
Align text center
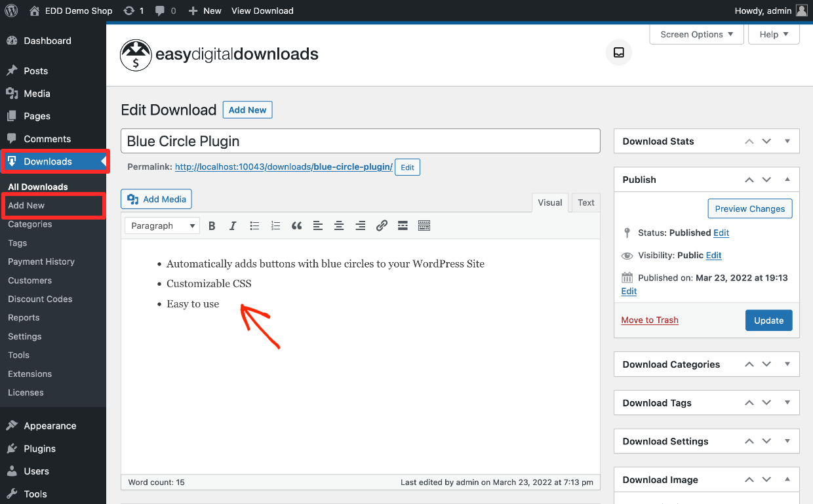tap(339, 225)
